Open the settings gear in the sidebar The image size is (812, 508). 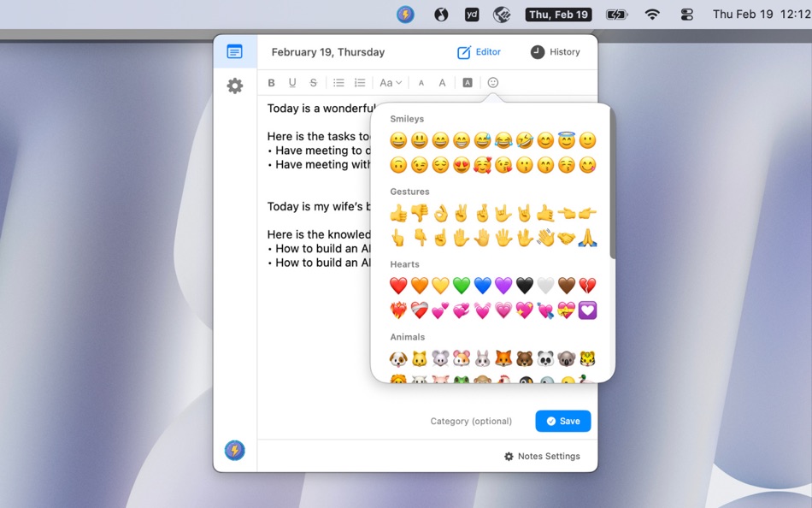point(235,86)
